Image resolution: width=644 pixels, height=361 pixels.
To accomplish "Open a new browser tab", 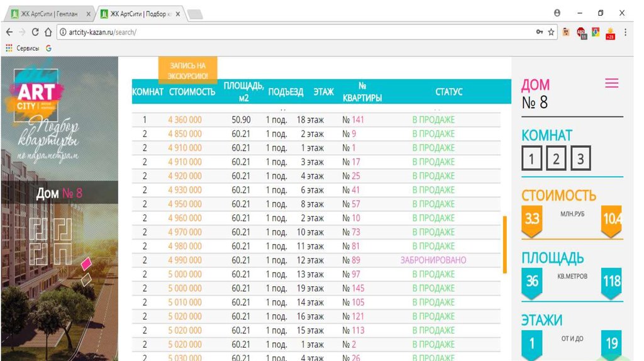I will (195, 14).
